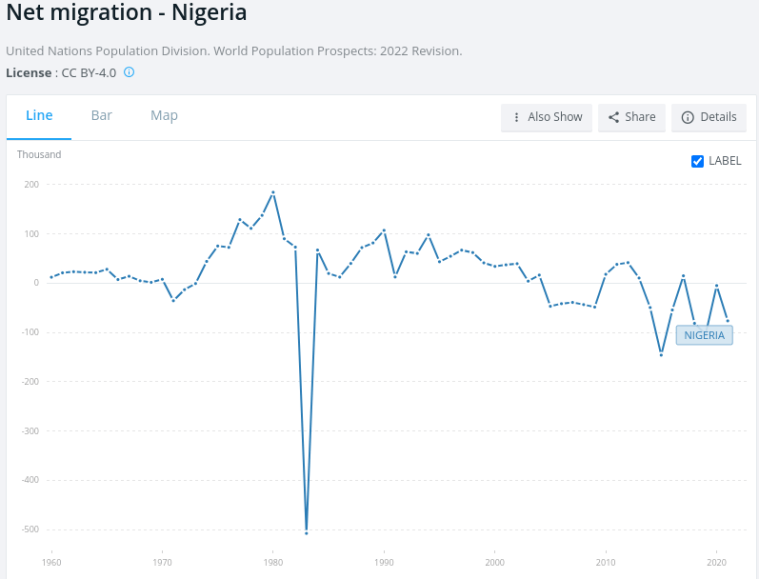The image size is (759, 579).
Task: Open the Details panel
Action: (x=709, y=117)
